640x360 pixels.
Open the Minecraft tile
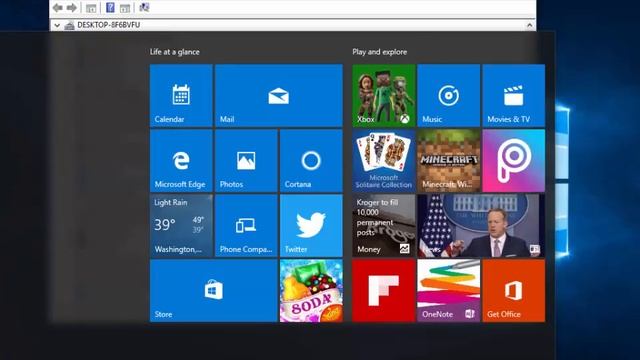tap(449, 161)
